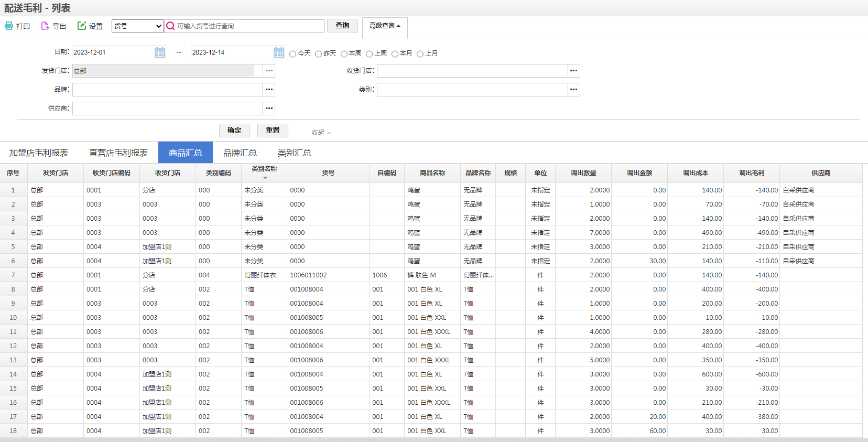Click the 供应商 column header
This screenshot has width=868, height=442.
[x=821, y=173]
